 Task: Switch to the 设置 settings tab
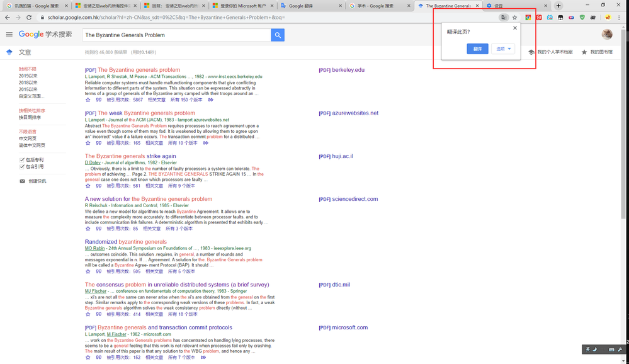(x=516, y=6)
